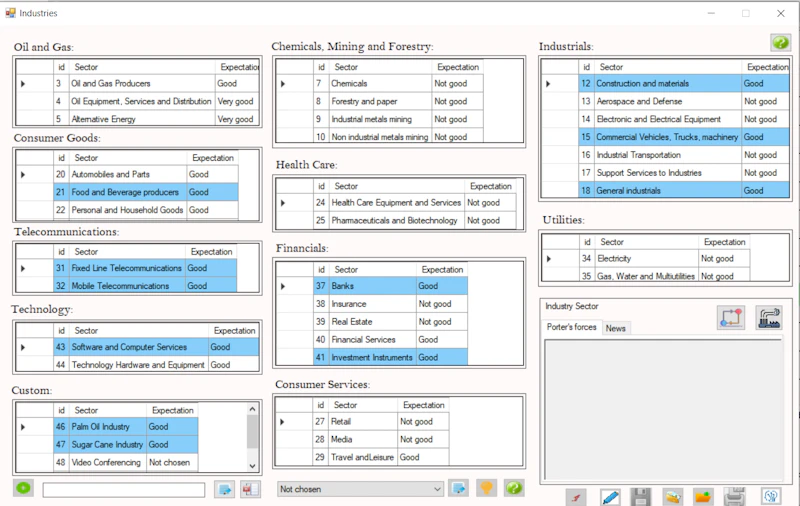Select the Porter's forces tab
Viewport: 800px width, 506px height.
point(571,327)
